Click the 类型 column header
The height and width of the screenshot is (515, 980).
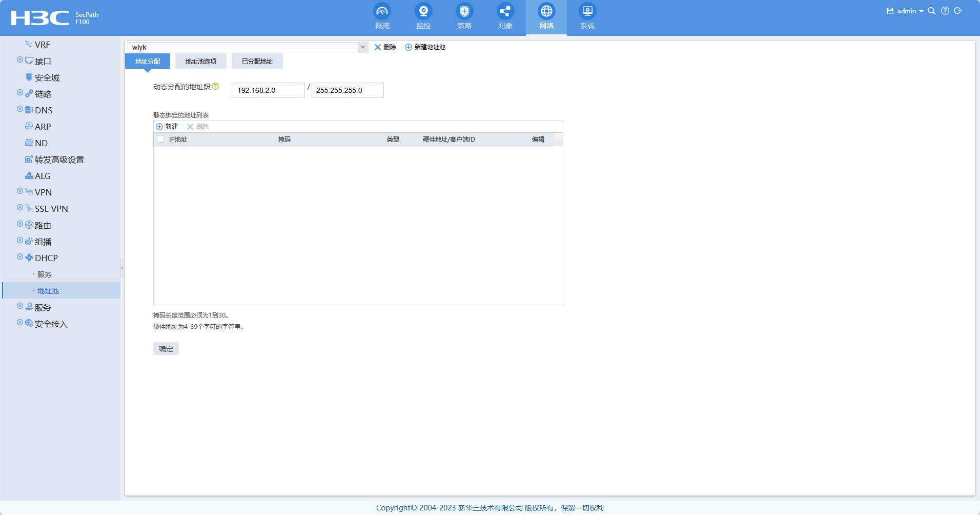[x=393, y=140]
